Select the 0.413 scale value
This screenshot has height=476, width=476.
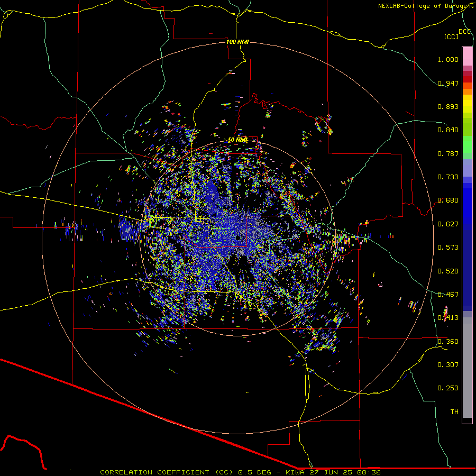point(448,318)
